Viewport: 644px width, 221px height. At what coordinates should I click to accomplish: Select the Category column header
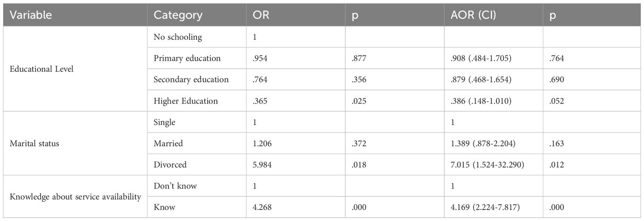point(178,15)
